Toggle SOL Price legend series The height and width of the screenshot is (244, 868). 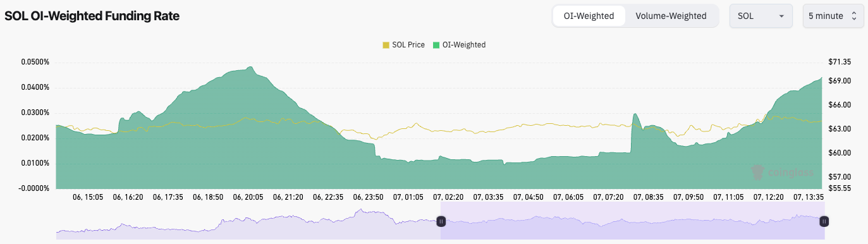[x=403, y=45]
